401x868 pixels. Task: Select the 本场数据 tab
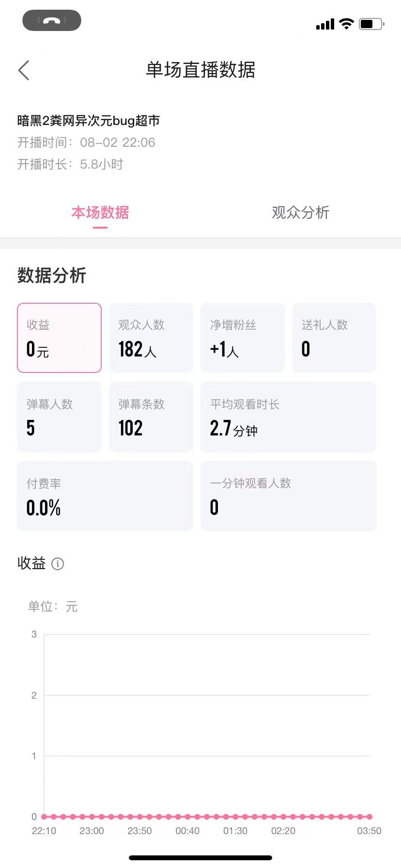100,212
